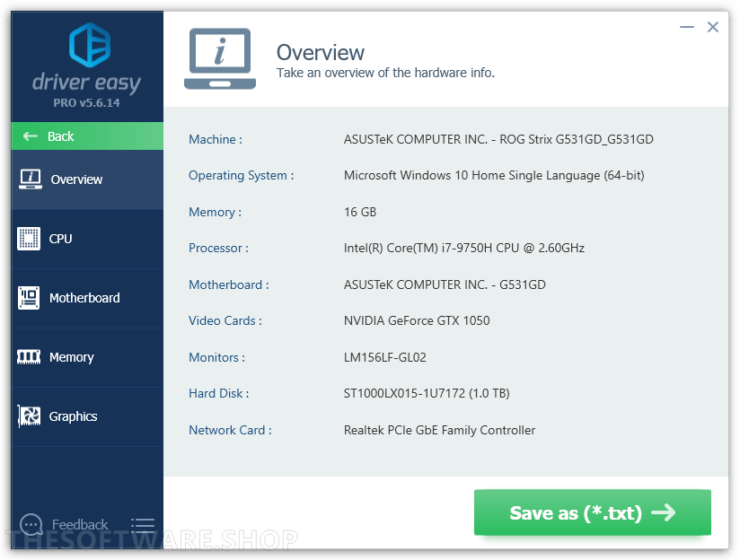Click the large Overview info laptop icon

click(220, 58)
